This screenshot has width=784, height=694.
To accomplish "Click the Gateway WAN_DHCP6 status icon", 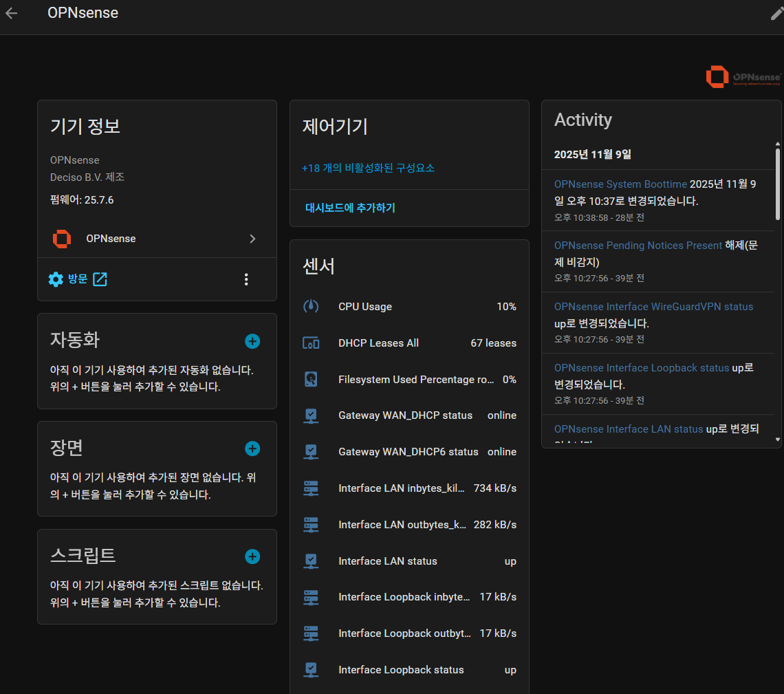I will pos(311,452).
